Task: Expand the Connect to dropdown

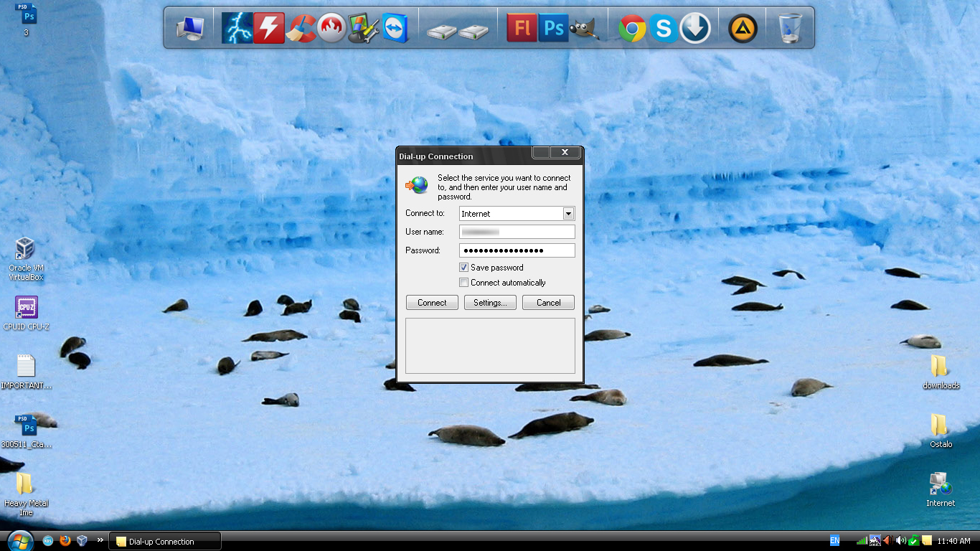Action: [x=568, y=214]
